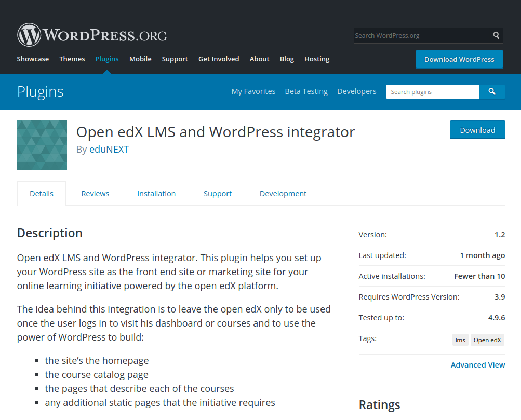Click the Description heading
The image size is (521, 420).
click(50, 233)
